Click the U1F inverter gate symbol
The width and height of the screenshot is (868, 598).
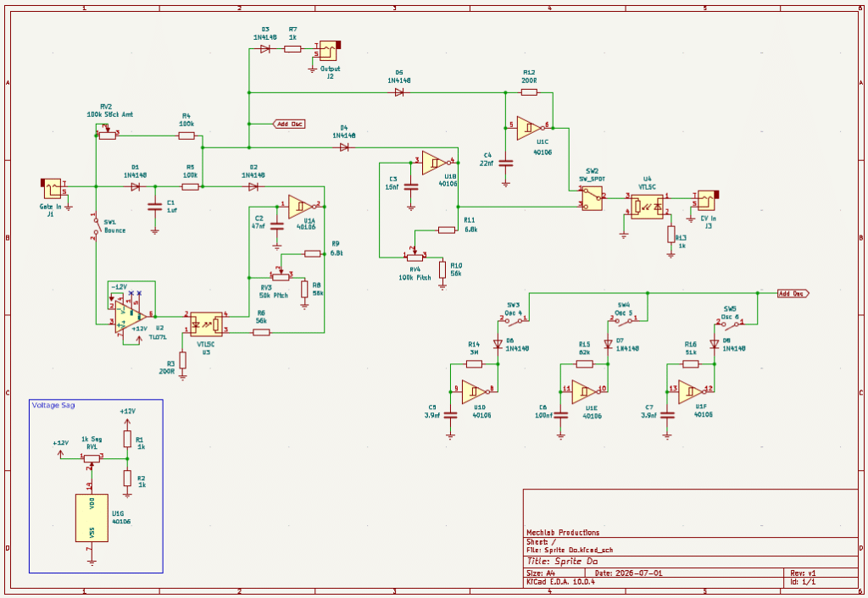tap(690, 391)
